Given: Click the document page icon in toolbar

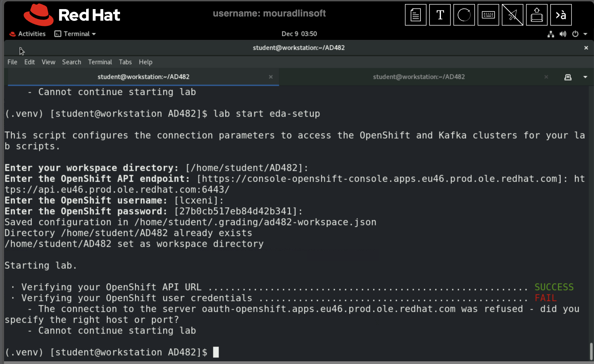Looking at the screenshot, I should 415,15.
